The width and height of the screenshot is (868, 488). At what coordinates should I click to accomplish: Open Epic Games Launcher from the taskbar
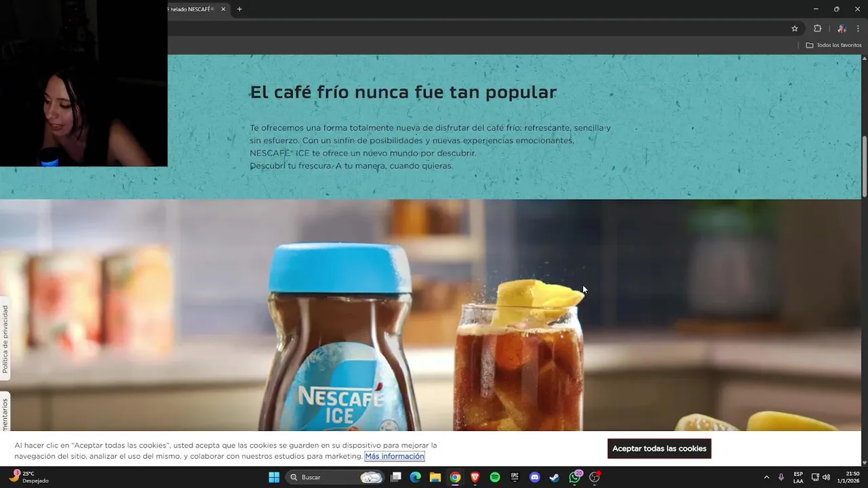tap(515, 477)
